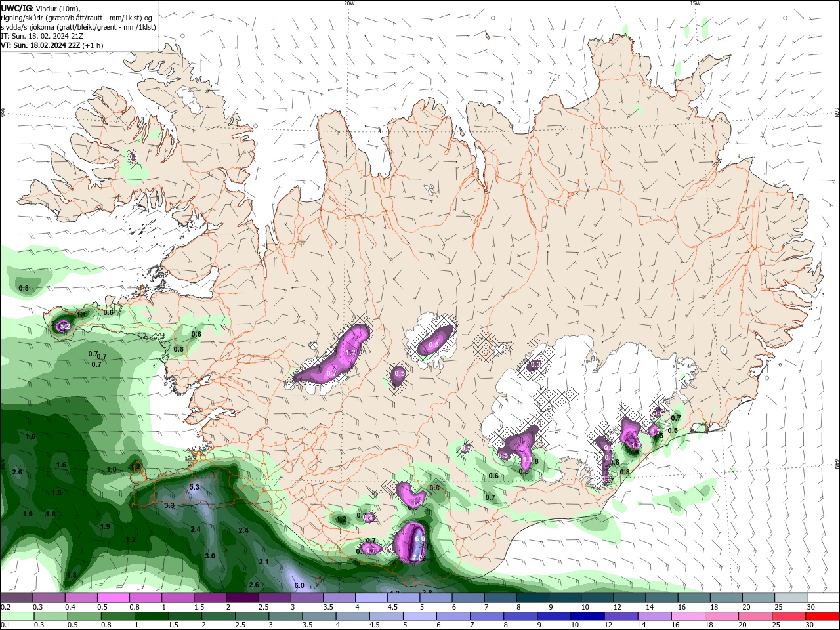Click the 'VT: Sun. 18.02.2024 22Z (+1 h)' line
840x630 pixels.
52,45
